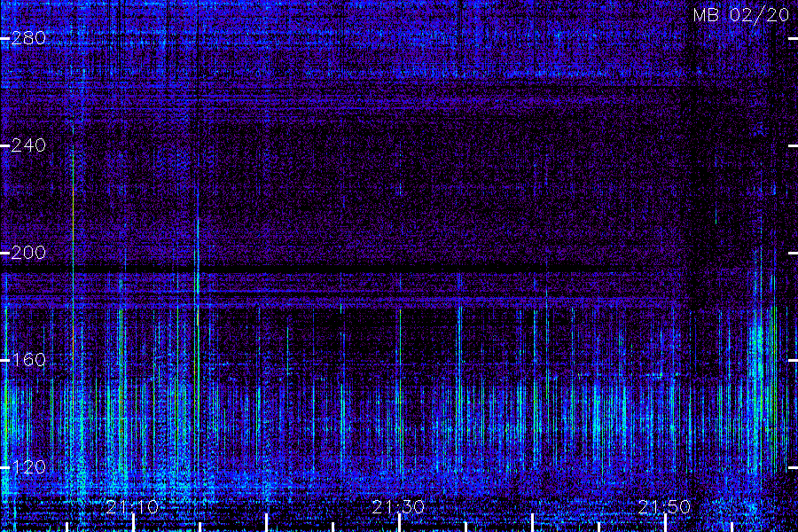This screenshot has height=532, width=798.
Task: Click the 280 frequency axis label
Action: tap(28, 38)
